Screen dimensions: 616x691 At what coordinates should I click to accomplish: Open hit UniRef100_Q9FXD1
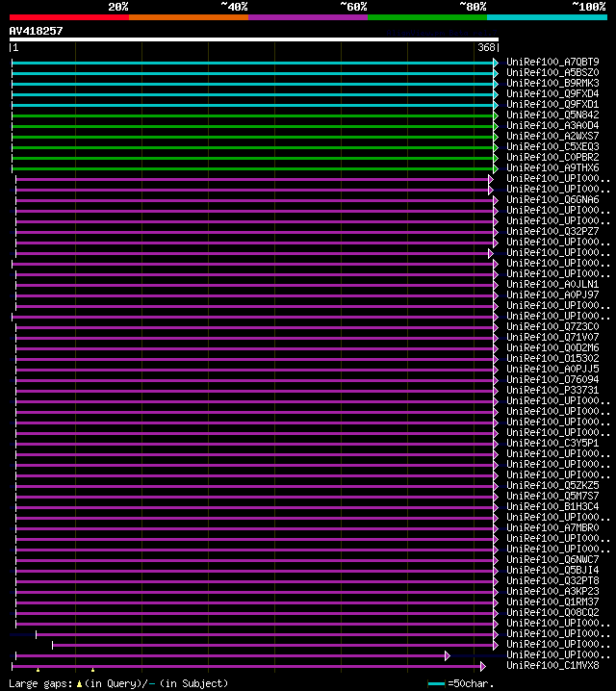(552, 104)
